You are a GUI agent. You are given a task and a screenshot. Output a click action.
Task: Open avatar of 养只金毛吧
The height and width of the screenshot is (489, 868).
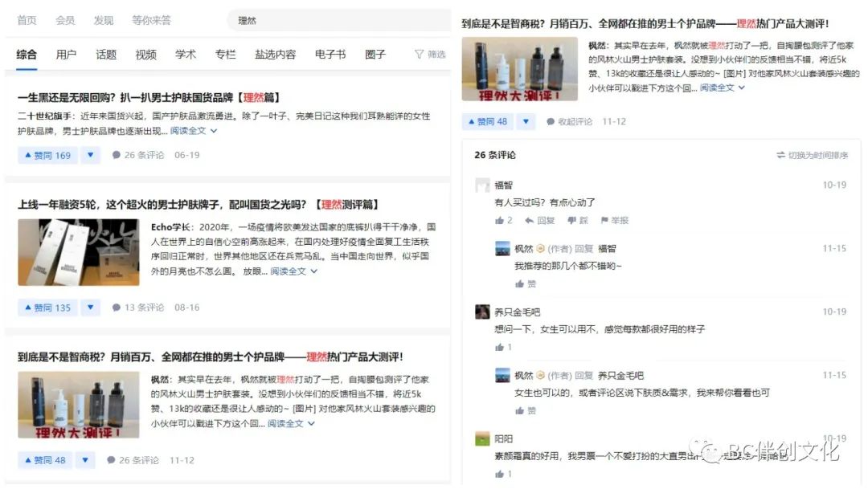(483, 312)
